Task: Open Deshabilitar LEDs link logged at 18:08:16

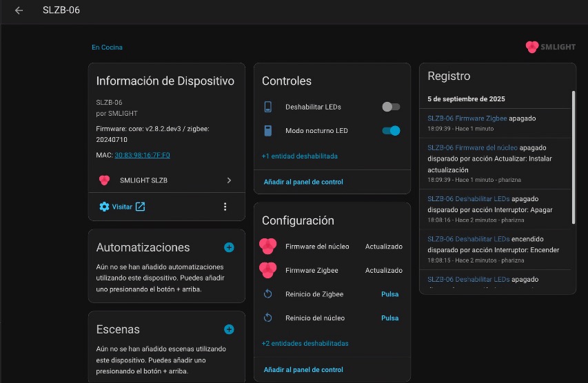Action: click(468, 199)
